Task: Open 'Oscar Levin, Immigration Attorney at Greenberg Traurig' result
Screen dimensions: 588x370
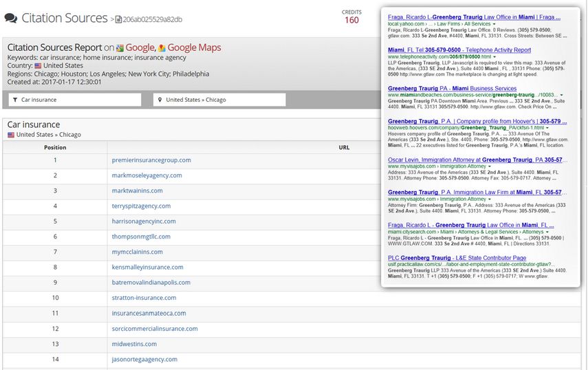Action: pos(477,160)
